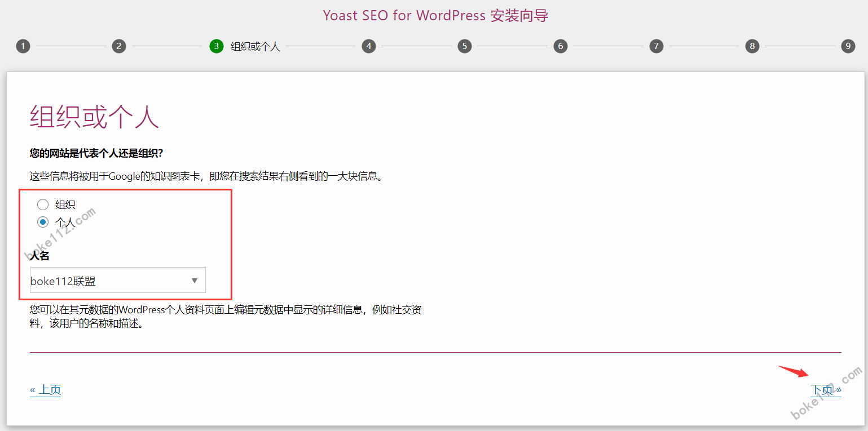Click step 5 circle

click(465, 46)
